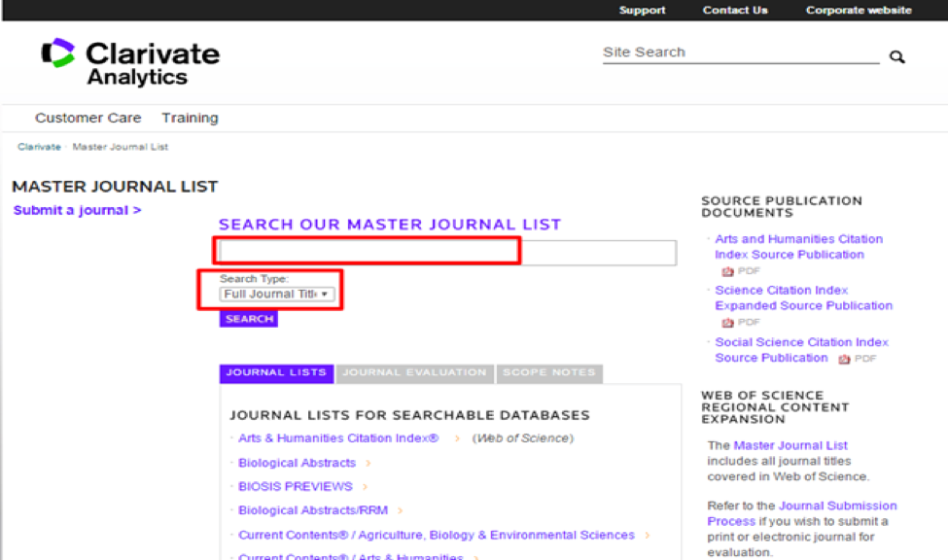Click arrow icon next to Biological Abstracts
The width and height of the screenshot is (948, 560).
point(368,463)
